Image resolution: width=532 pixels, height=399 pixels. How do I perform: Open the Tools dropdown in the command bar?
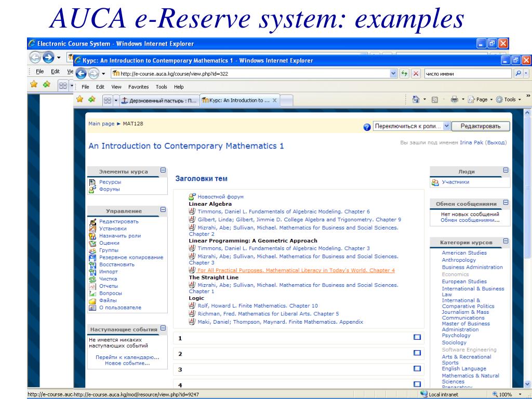click(508, 99)
